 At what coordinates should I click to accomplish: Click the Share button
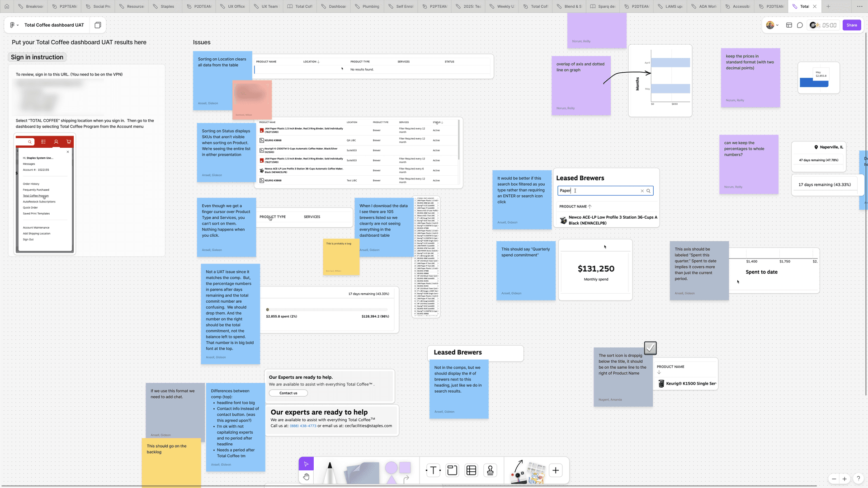click(852, 25)
